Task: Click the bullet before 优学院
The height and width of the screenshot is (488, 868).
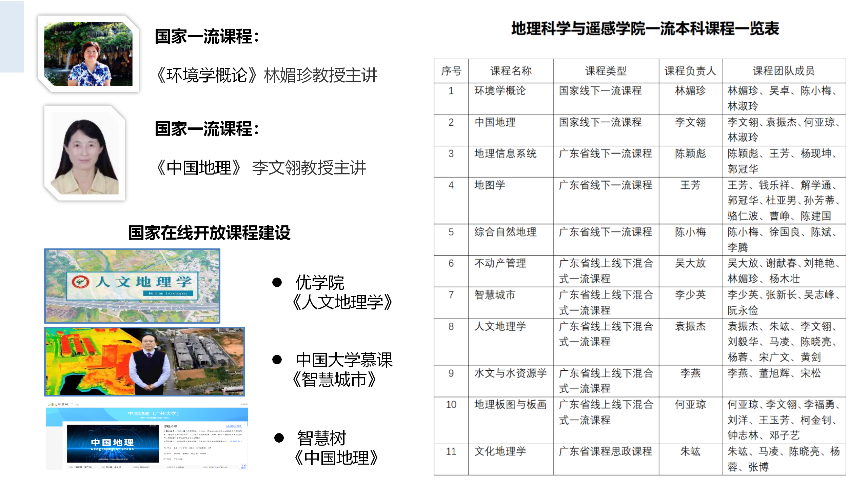Action: tap(277, 282)
